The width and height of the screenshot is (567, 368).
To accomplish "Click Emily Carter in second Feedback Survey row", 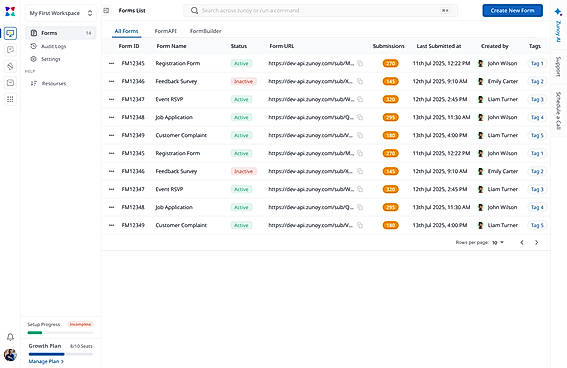I will (x=503, y=171).
